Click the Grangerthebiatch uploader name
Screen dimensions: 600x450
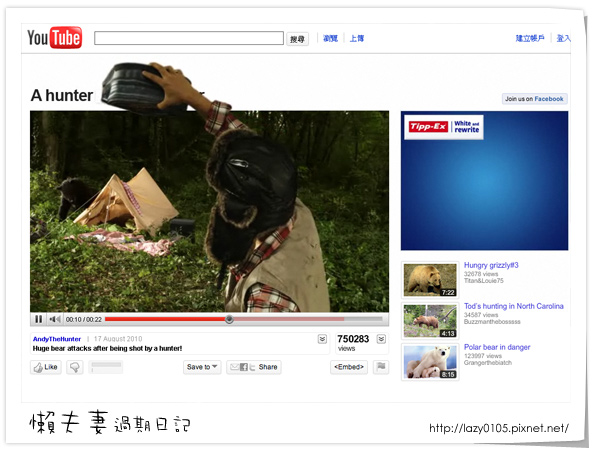tap(488, 363)
